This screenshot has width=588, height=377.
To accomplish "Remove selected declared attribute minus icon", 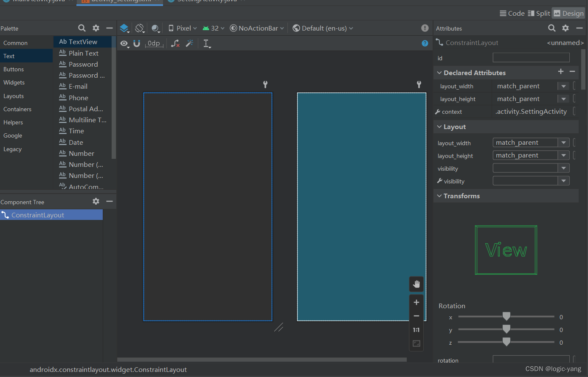I will coord(572,72).
